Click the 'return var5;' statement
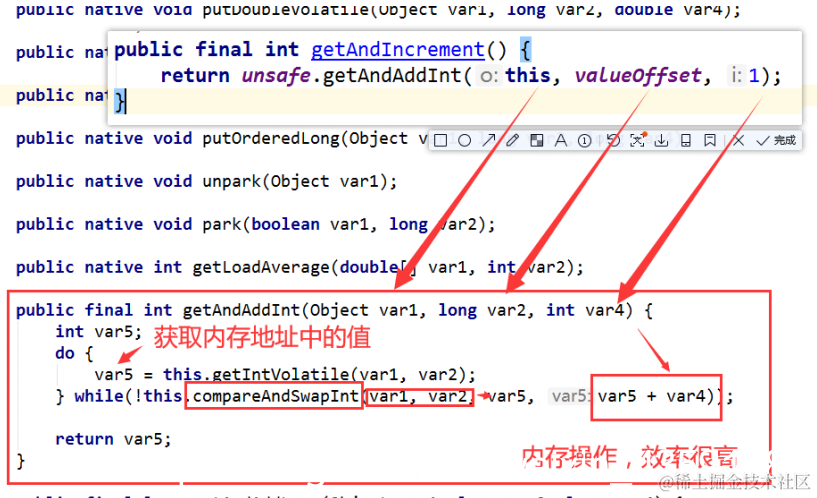 coord(113,439)
